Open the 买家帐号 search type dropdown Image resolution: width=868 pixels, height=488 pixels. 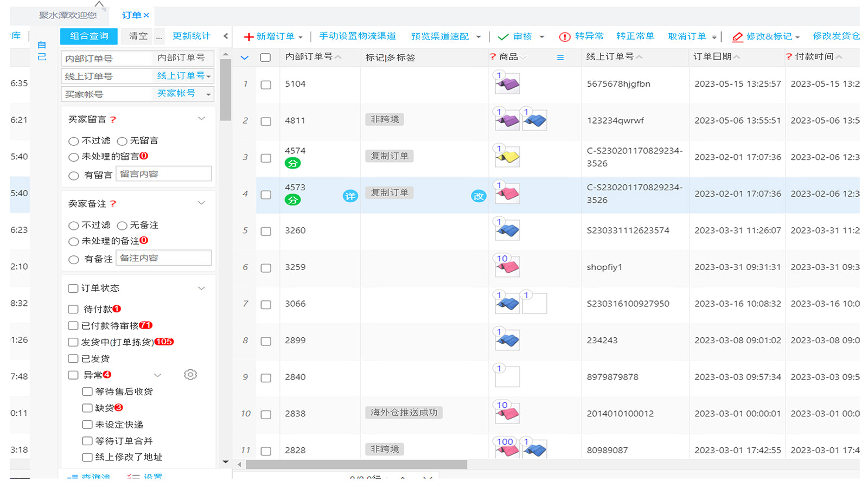pyautogui.click(x=208, y=94)
